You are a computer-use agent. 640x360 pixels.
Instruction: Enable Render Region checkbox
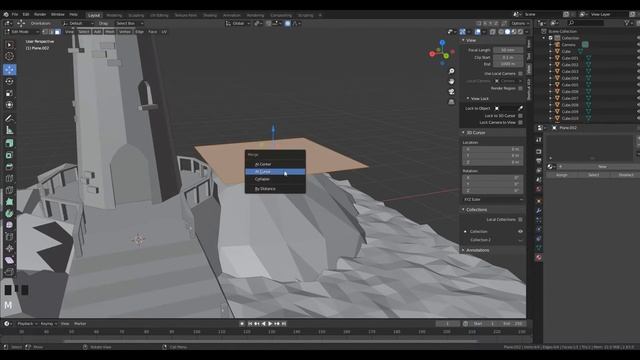click(520, 88)
